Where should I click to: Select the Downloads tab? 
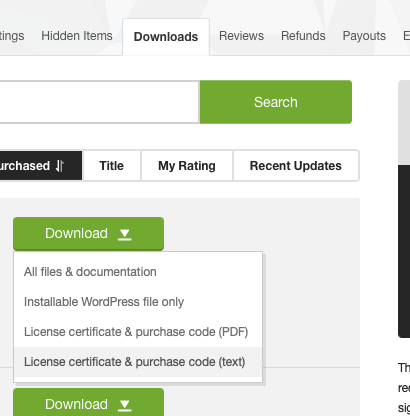[166, 37]
